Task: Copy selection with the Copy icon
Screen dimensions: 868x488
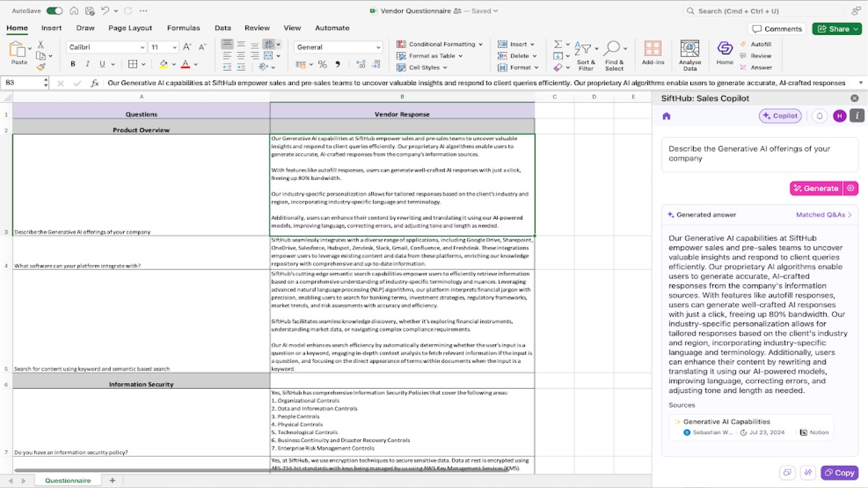Action: coord(41,56)
